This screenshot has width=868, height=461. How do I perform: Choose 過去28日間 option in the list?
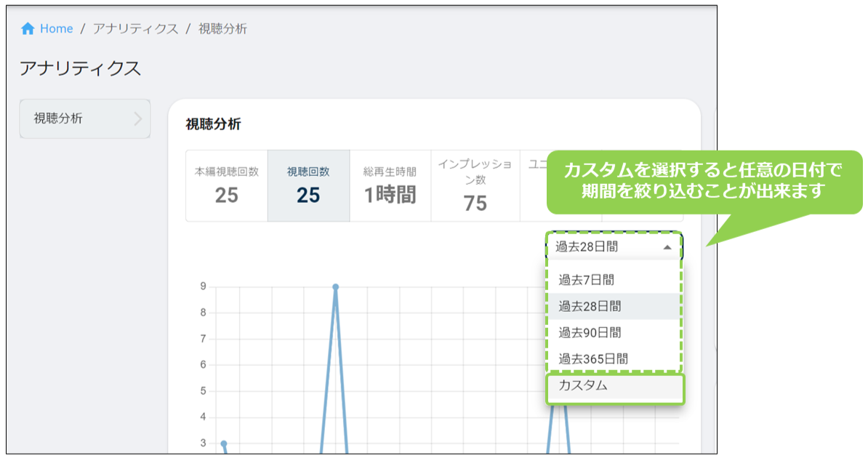(x=614, y=306)
